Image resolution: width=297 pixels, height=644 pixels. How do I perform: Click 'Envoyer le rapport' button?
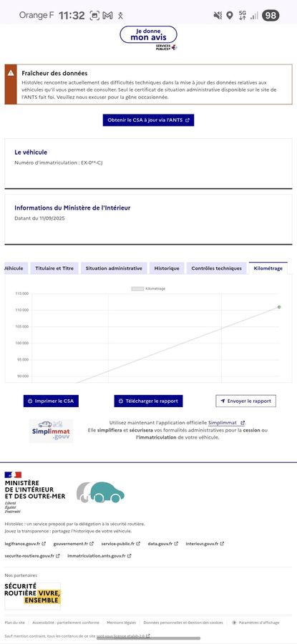point(245,401)
